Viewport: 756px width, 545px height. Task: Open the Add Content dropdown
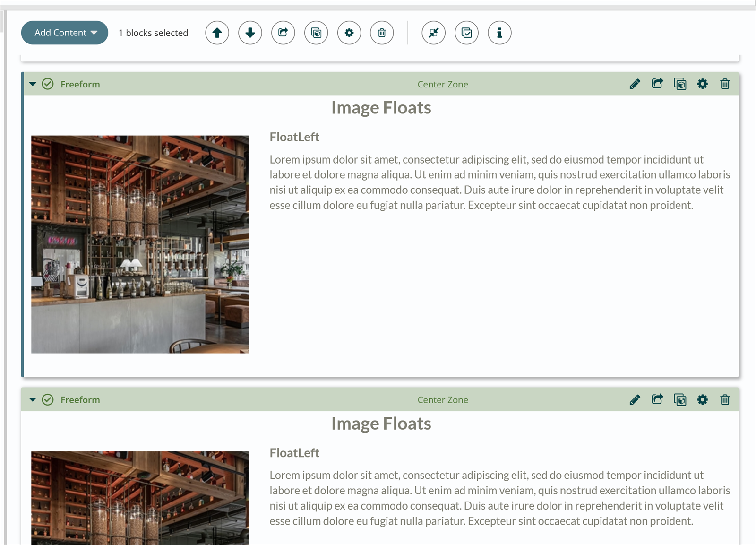click(x=65, y=33)
